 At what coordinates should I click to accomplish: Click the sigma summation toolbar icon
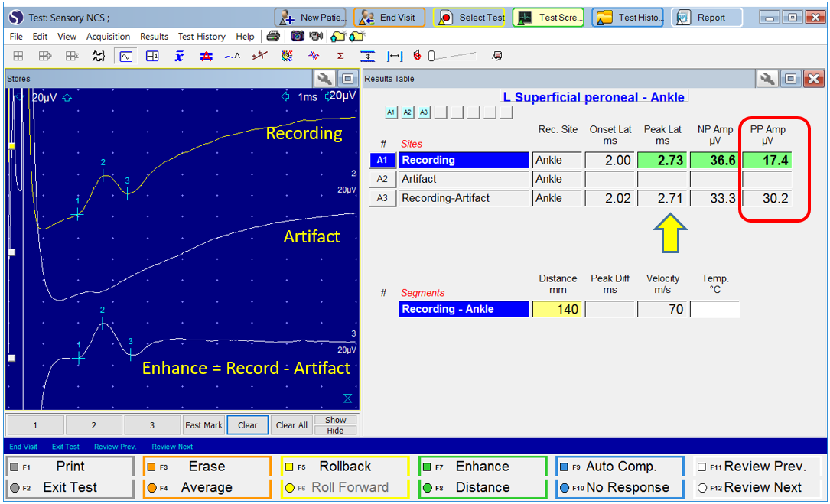click(340, 56)
